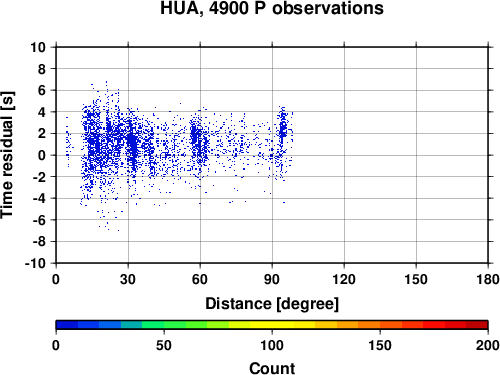The height and width of the screenshot is (375, 500).
Task: Click the colorbar tick label "200"
Action: click(488, 345)
